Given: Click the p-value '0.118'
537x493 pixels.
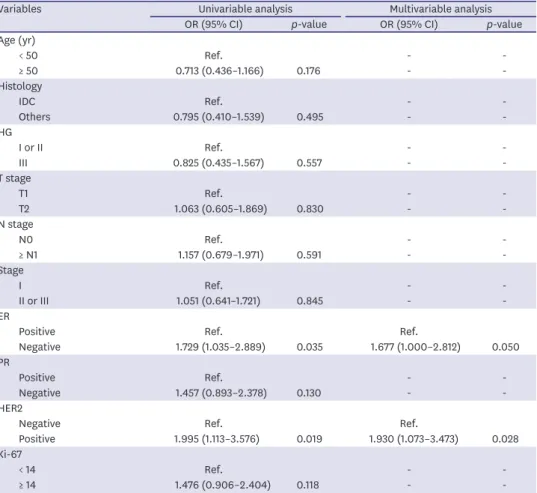Looking at the screenshot, I should 308,485.
